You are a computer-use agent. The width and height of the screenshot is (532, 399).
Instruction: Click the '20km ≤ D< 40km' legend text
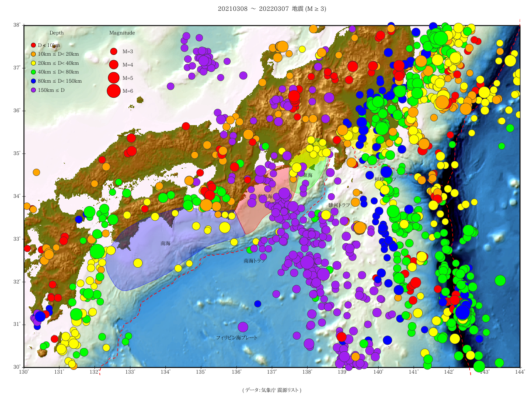pos(58,63)
